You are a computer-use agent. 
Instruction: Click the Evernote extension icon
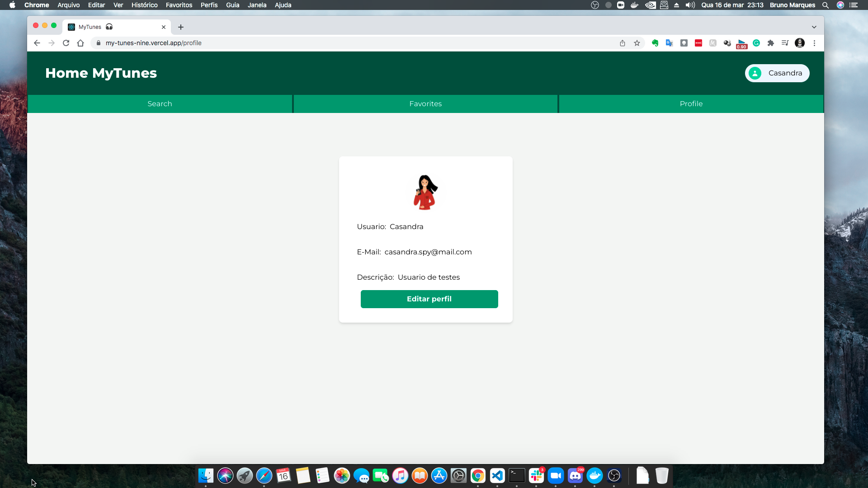tap(655, 43)
